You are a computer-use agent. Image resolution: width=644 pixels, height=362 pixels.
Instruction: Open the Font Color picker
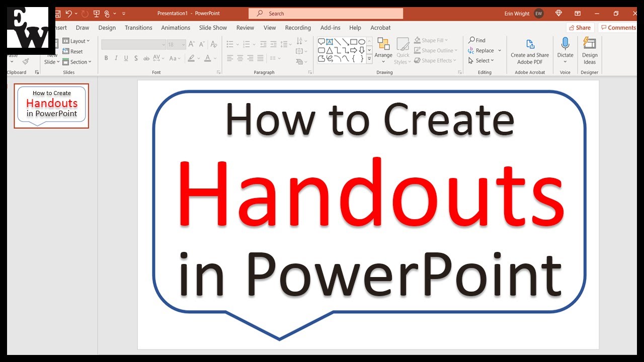point(208,58)
